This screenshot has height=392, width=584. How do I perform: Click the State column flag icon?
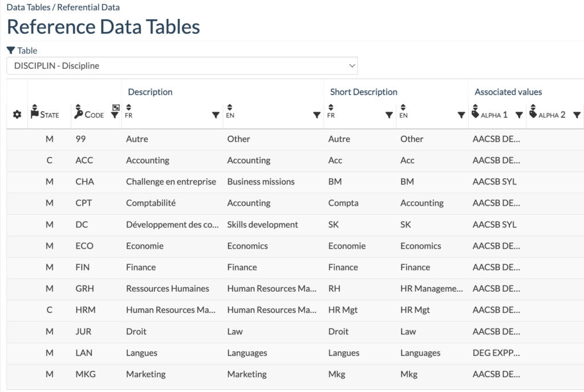tap(35, 114)
